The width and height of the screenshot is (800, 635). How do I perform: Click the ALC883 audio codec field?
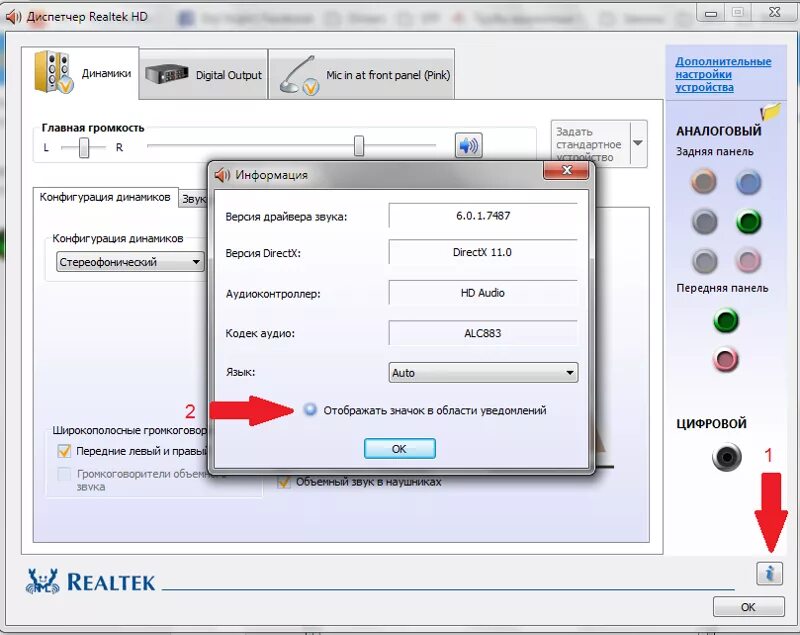click(483, 333)
